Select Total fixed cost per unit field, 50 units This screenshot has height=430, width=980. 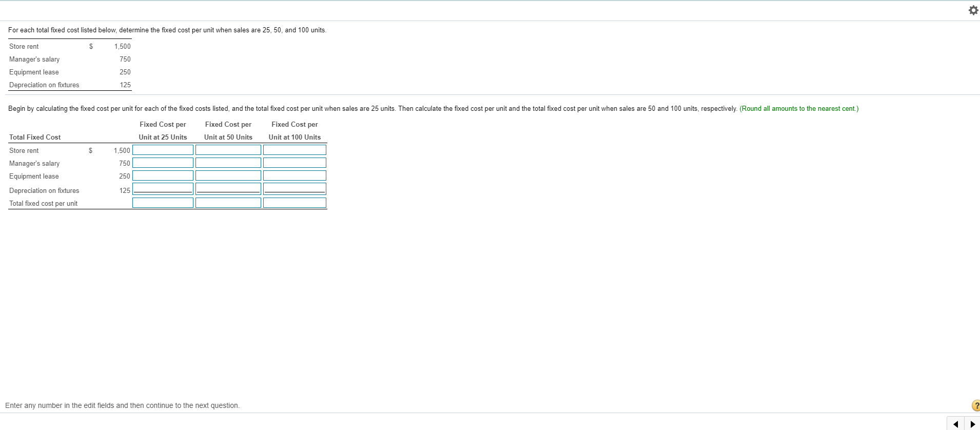pyautogui.click(x=228, y=203)
